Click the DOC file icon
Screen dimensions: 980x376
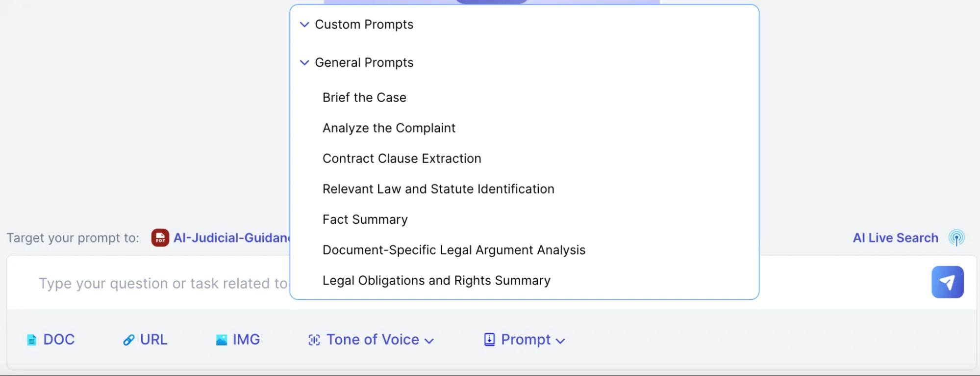[31, 340]
